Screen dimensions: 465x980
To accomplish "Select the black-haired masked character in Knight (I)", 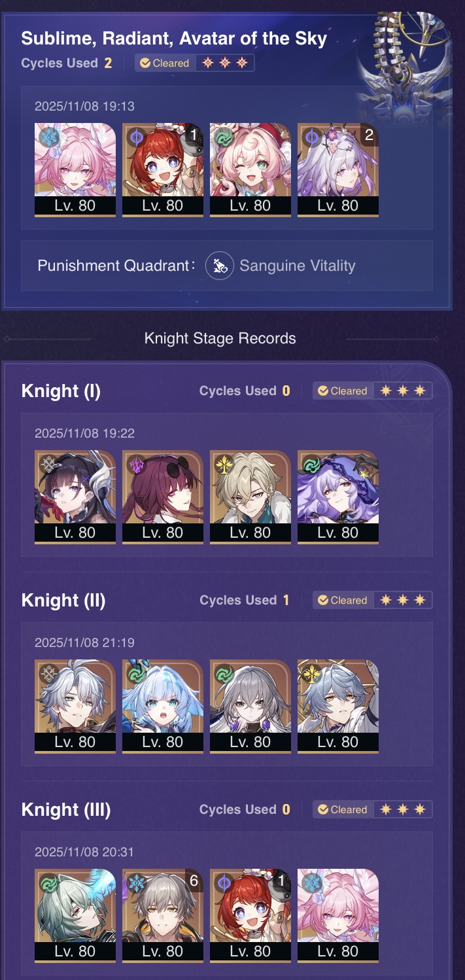I will (x=75, y=497).
